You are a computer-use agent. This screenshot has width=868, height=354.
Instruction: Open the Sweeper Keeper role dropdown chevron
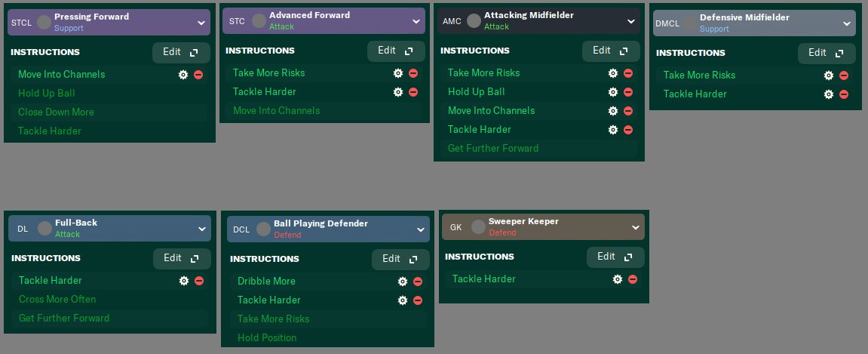pyautogui.click(x=636, y=226)
